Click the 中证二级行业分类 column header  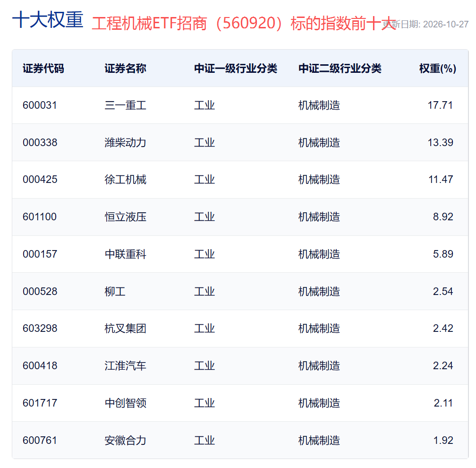pyautogui.click(x=340, y=69)
